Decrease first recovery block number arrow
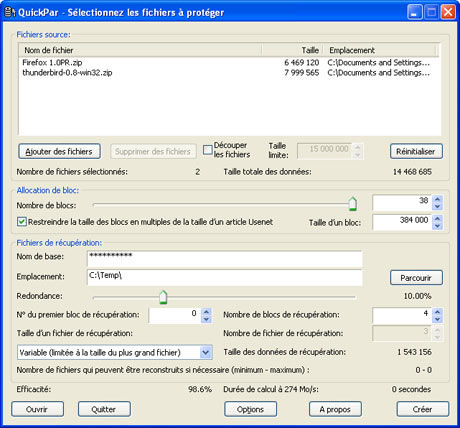The width and height of the screenshot is (460, 428). click(206, 319)
